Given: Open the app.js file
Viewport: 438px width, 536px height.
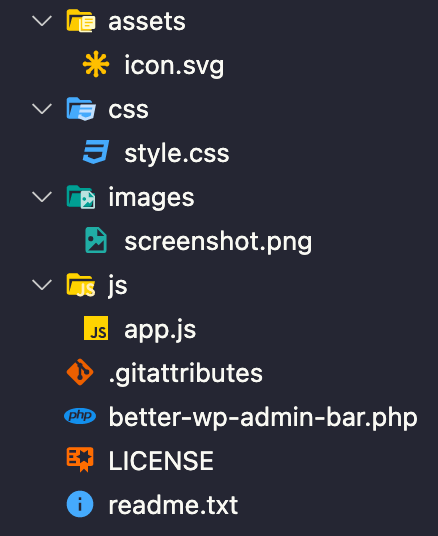Looking at the screenshot, I should click(160, 330).
